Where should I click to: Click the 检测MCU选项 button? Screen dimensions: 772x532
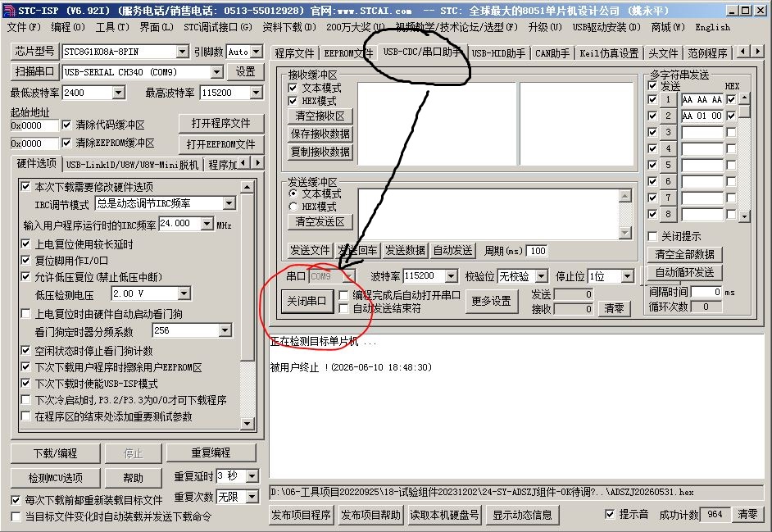tap(55, 478)
